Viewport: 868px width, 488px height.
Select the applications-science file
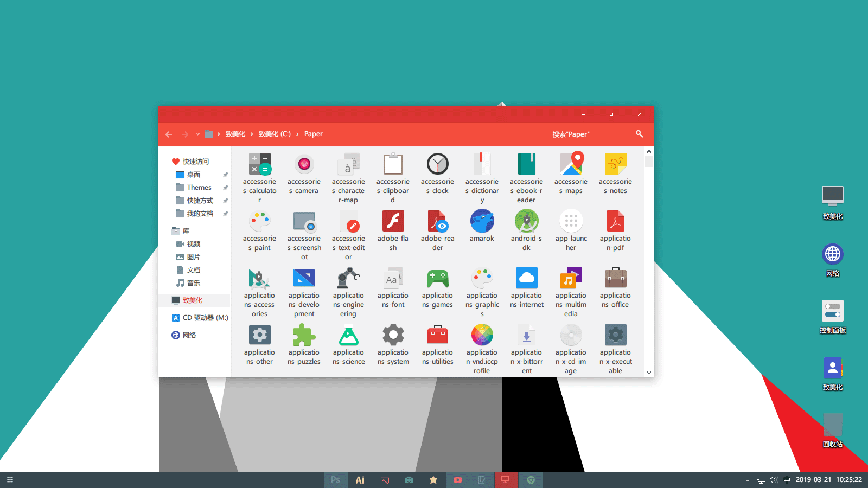tap(348, 344)
